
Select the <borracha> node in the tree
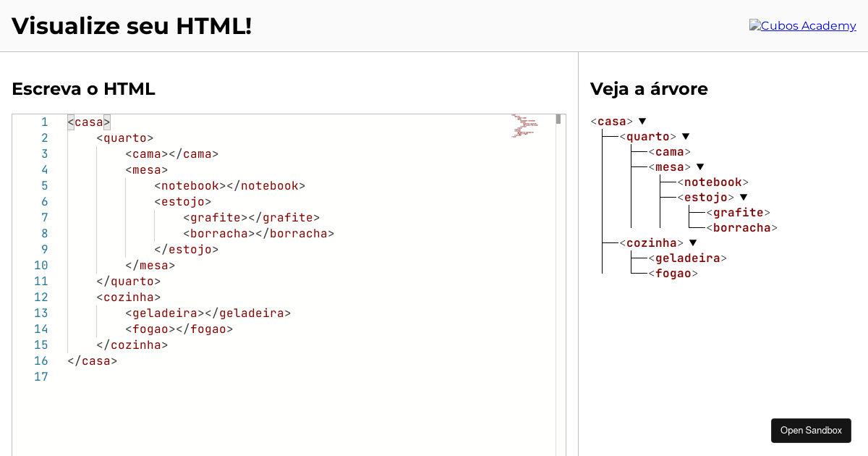click(741, 227)
